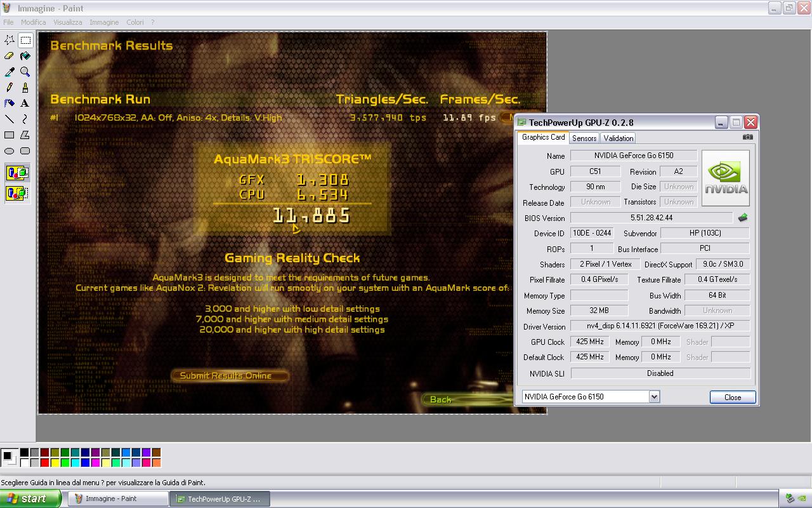Activate the Pick Color eyedropper tool
Image resolution: width=812 pixels, height=508 pixels.
click(10, 72)
